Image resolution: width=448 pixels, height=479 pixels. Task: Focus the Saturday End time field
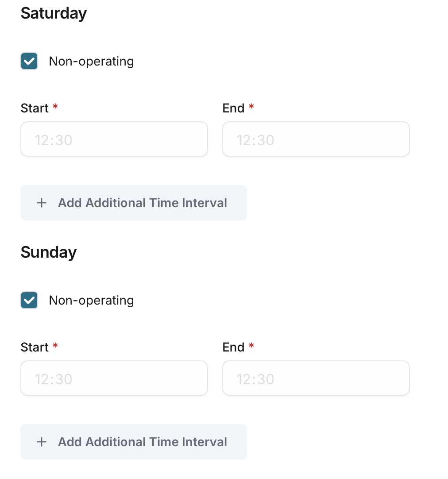pyautogui.click(x=316, y=139)
